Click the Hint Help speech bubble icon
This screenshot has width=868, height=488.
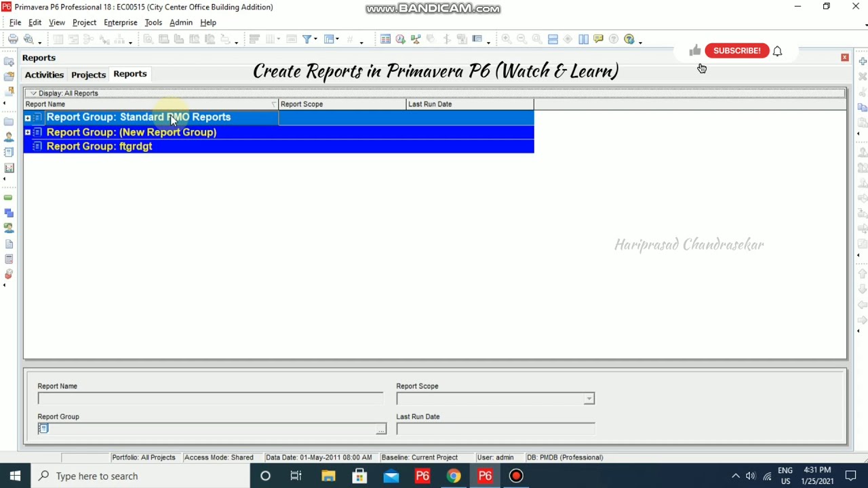[598, 39]
